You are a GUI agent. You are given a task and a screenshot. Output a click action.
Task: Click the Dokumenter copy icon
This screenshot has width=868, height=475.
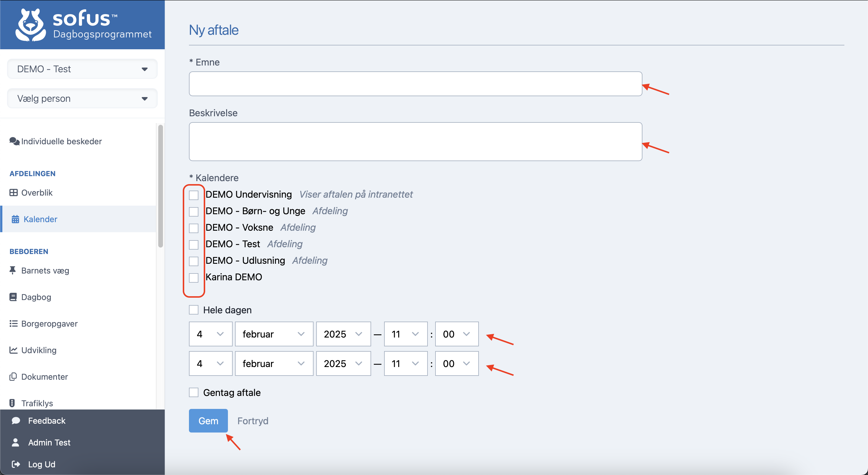tap(13, 376)
